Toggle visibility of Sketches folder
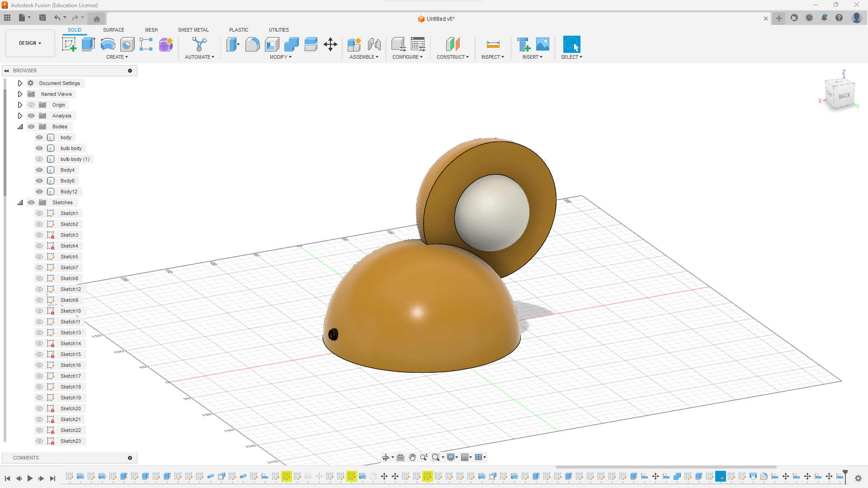The image size is (868, 488). pyautogui.click(x=31, y=202)
